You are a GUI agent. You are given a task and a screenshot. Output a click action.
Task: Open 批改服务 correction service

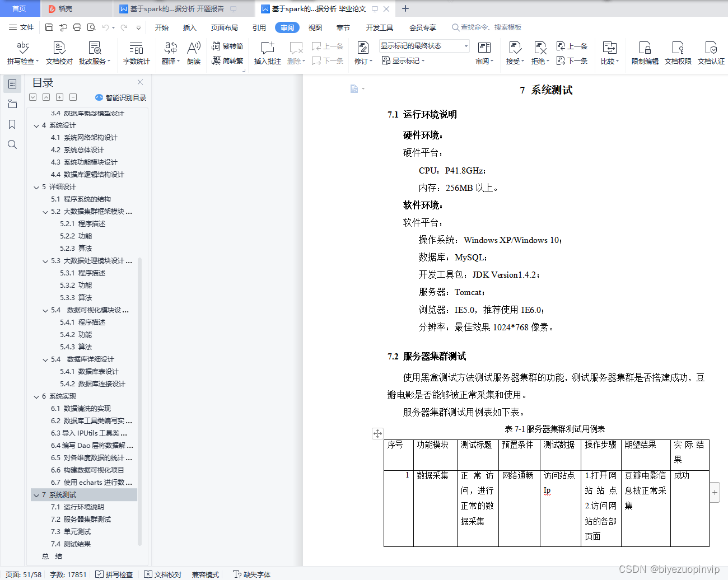click(95, 53)
